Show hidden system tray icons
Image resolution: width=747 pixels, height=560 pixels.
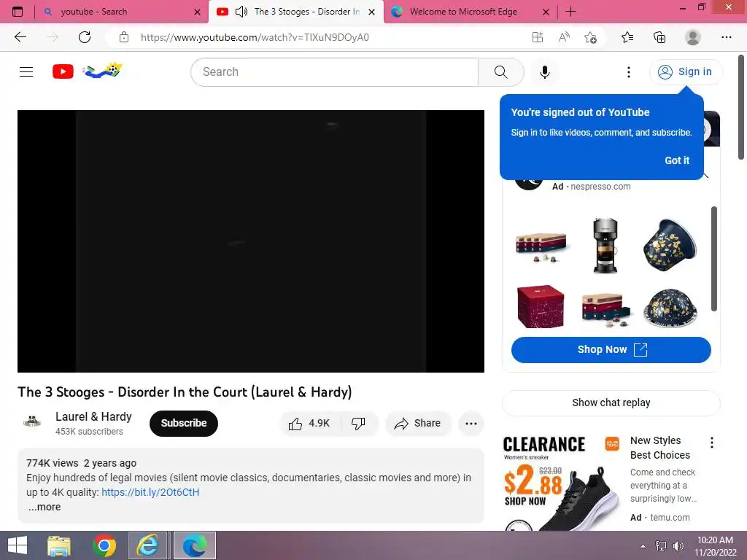[x=643, y=546]
